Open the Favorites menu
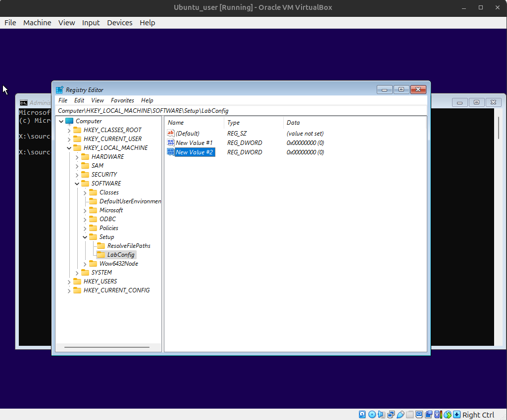This screenshot has height=420, width=507. [122, 100]
